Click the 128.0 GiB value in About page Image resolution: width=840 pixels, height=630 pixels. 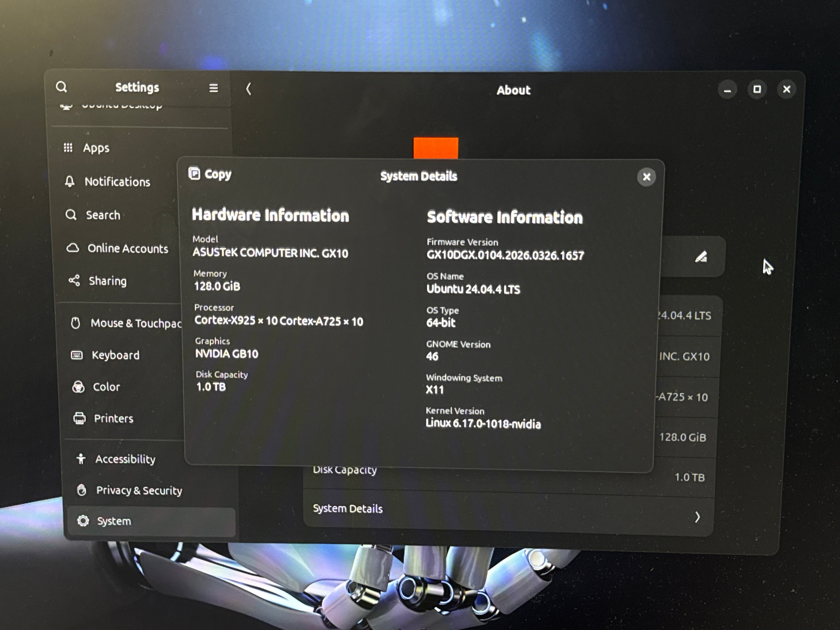682,437
